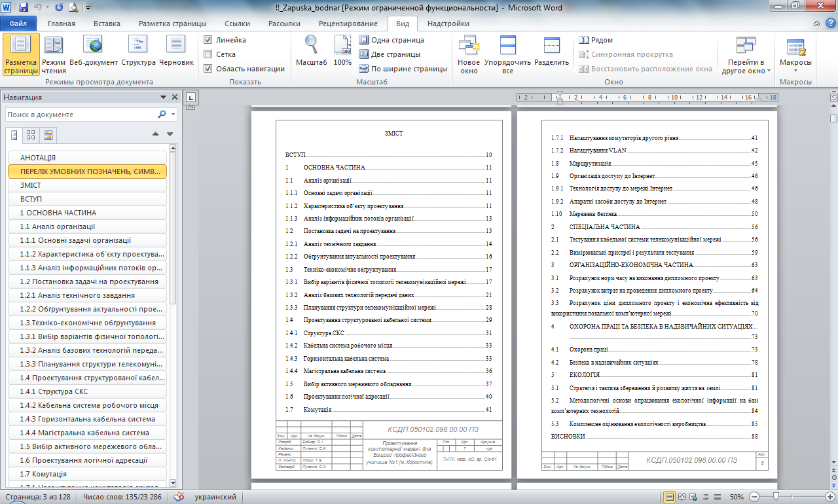Click the print layout icon in status bar
Image resolution: width=838 pixels, height=504 pixels.
click(670, 497)
